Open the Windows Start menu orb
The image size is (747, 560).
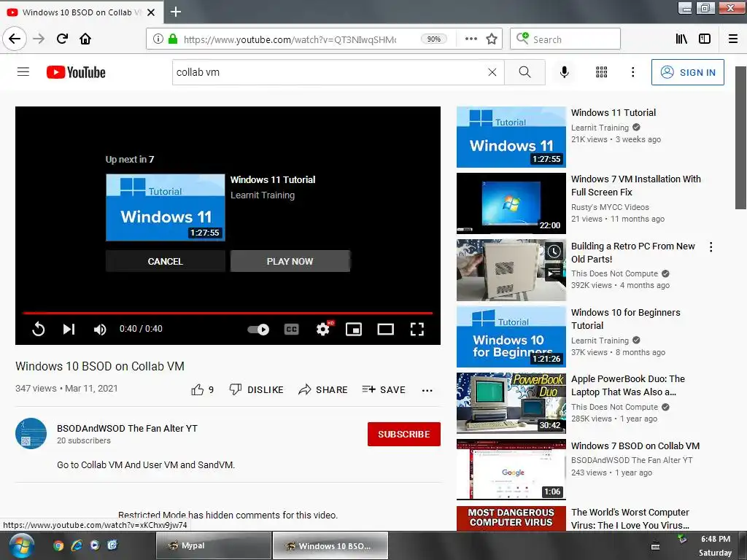coord(21,545)
